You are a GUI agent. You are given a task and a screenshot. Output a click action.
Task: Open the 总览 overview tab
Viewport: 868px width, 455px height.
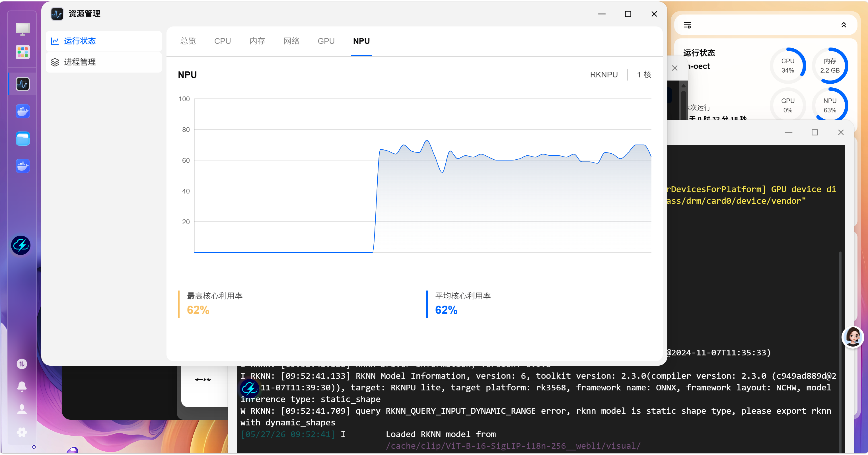tap(188, 41)
